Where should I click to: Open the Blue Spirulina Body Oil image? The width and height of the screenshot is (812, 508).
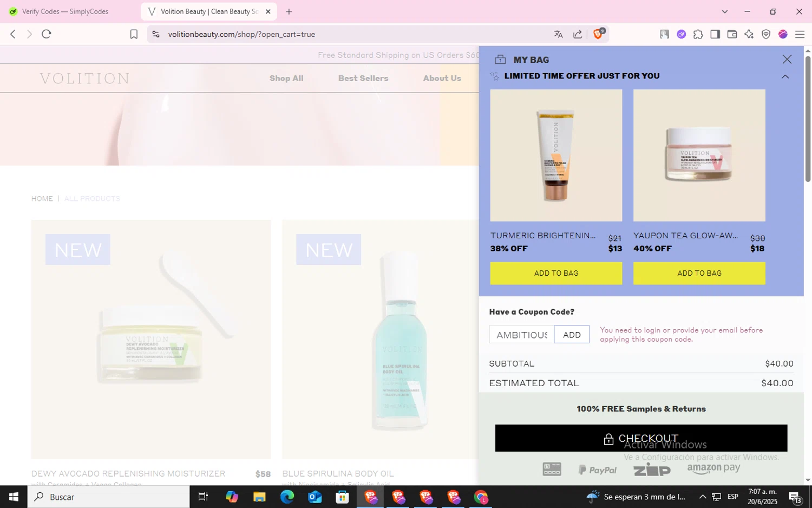(x=381, y=340)
